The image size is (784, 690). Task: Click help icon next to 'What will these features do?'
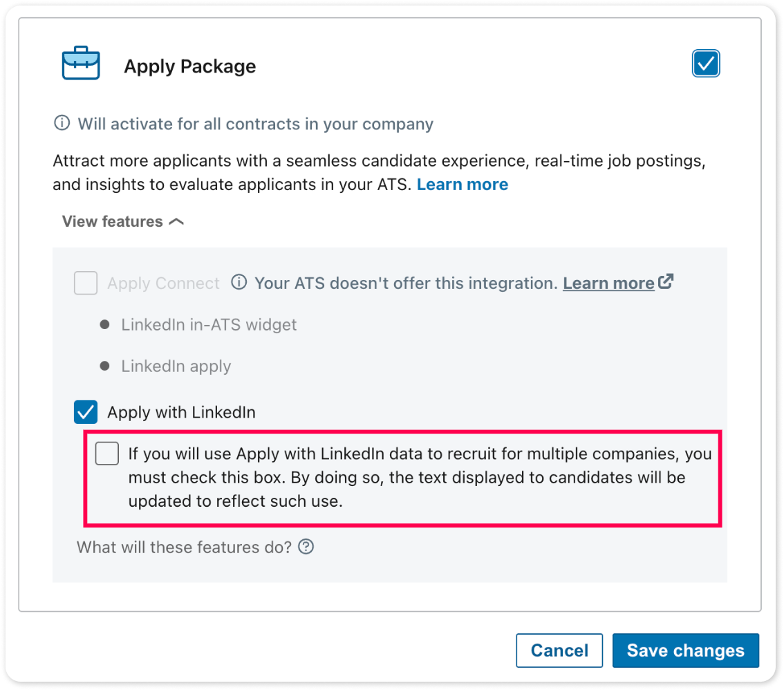coord(306,546)
